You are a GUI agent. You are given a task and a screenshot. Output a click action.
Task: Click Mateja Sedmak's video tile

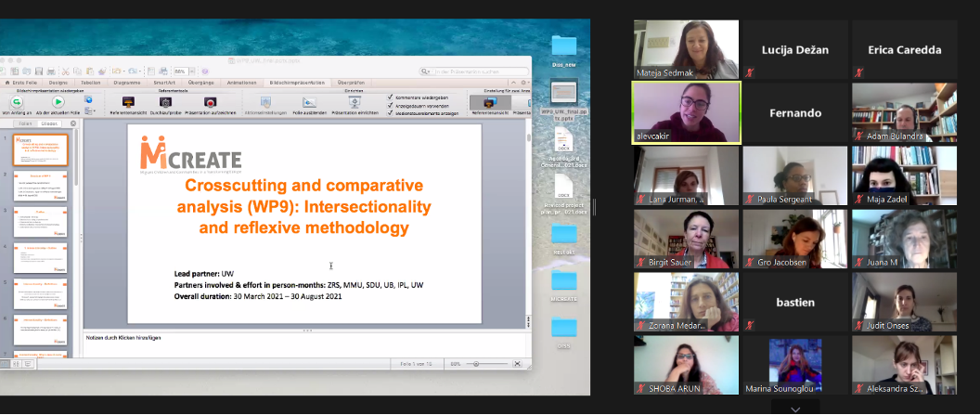[686, 49]
